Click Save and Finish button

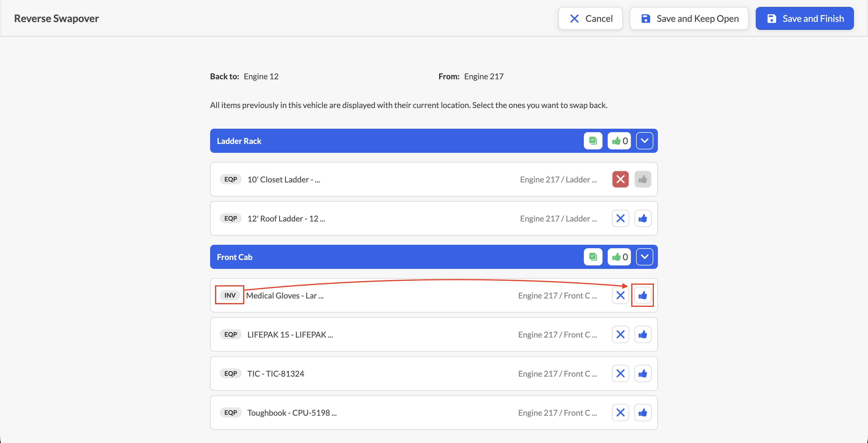tap(805, 19)
